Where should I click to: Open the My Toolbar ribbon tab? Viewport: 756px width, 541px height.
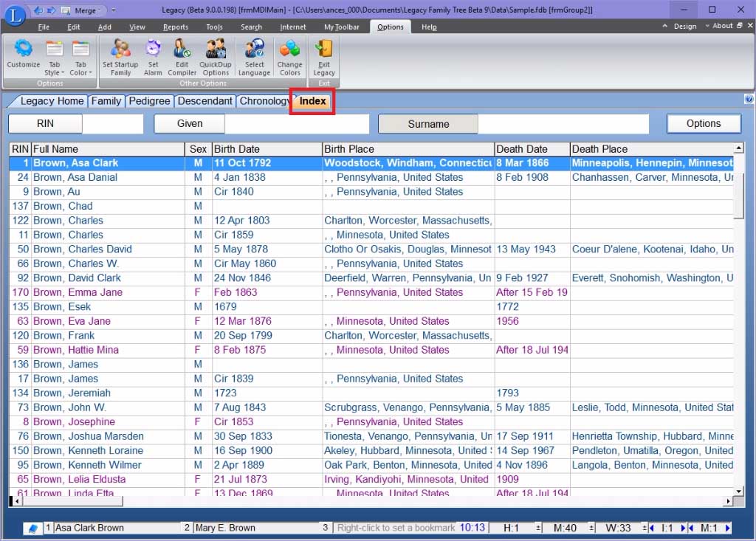coord(341,27)
